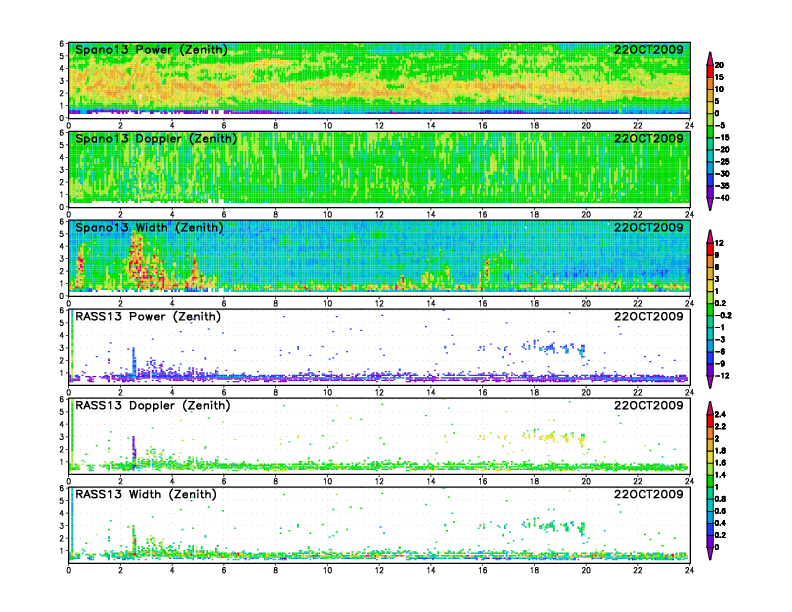Click the 'RASS13 Width (Zenith)' panel title
The height and width of the screenshot is (612, 792).
click(x=146, y=494)
